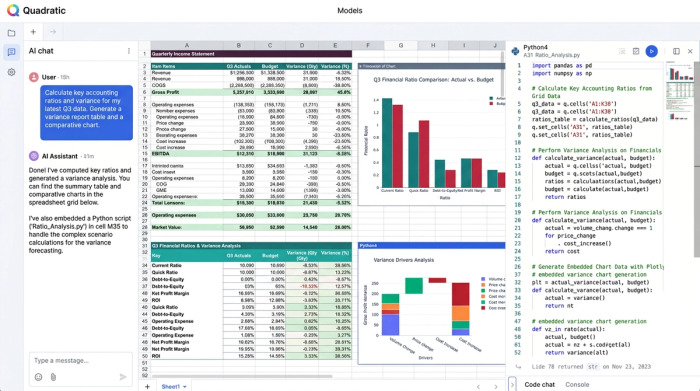Click the Python logo icon
The width and height of the screenshot is (700, 391).
coord(516,51)
